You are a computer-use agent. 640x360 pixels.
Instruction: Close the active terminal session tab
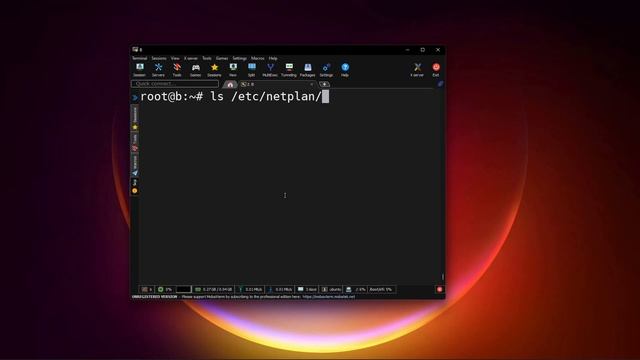click(312, 84)
